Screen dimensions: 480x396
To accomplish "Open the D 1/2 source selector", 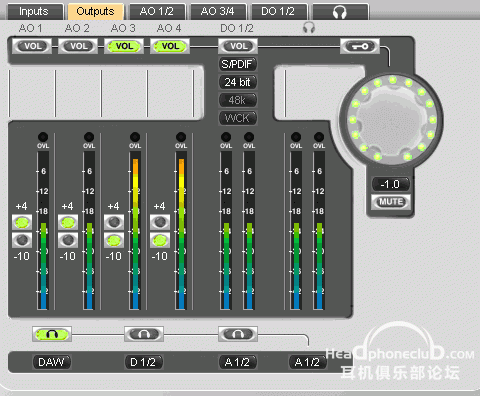I will pos(144,362).
